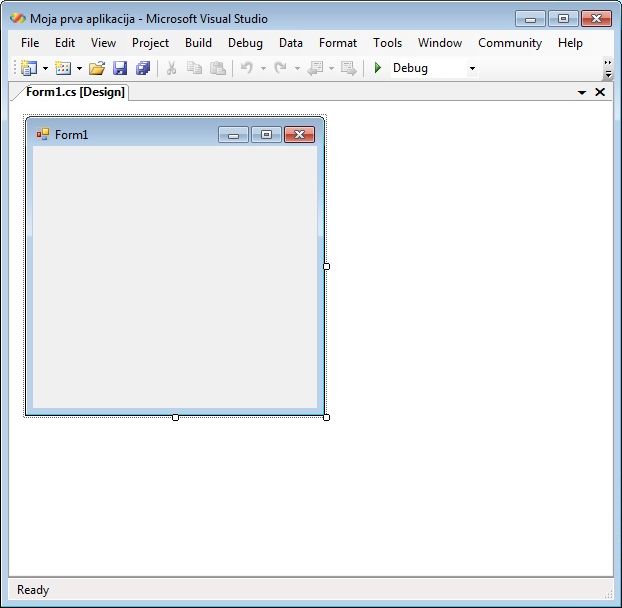Open the Build menu
This screenshot has width=622, height=608.
pyautogui.click(x=198, y=43)
